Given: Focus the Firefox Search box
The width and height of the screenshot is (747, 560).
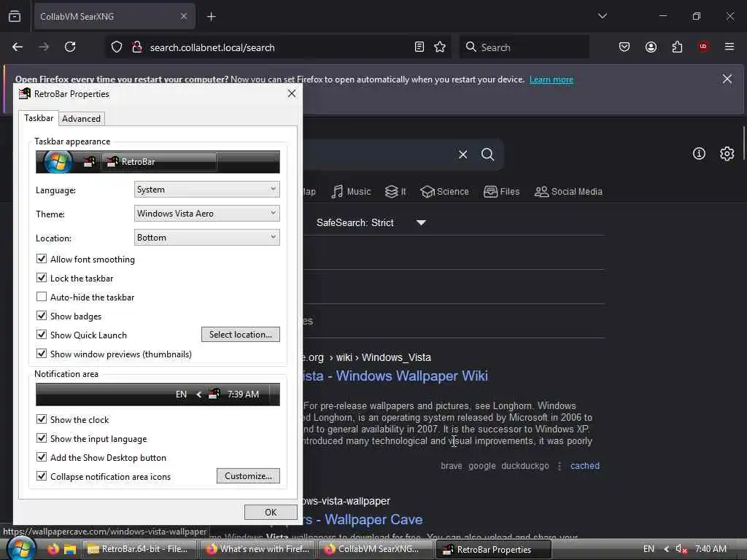Looking at the screenshot, I should pyautogui.click(x=524, y=47).
